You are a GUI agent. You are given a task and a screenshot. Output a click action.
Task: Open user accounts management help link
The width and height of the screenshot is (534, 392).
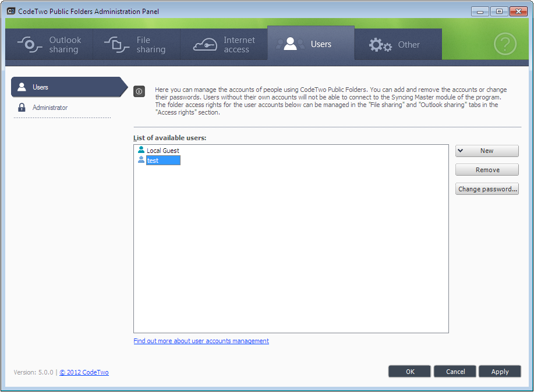(201, 341)
